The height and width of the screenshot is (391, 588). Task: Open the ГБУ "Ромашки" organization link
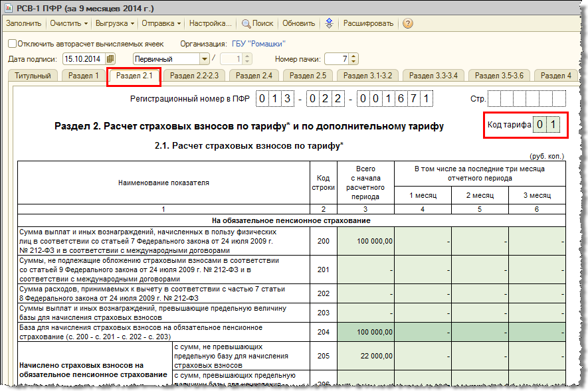coord(258,44)
